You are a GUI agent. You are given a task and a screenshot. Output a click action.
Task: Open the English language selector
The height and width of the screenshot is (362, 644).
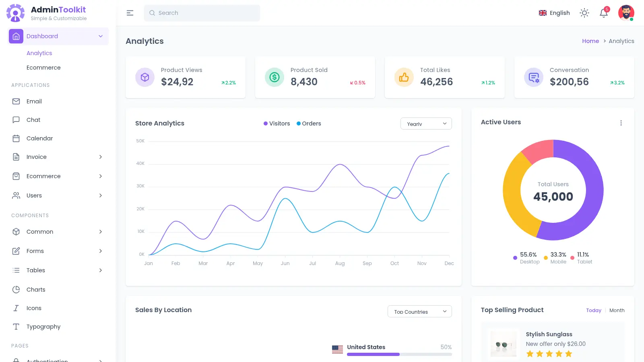(x=554, y=13)
